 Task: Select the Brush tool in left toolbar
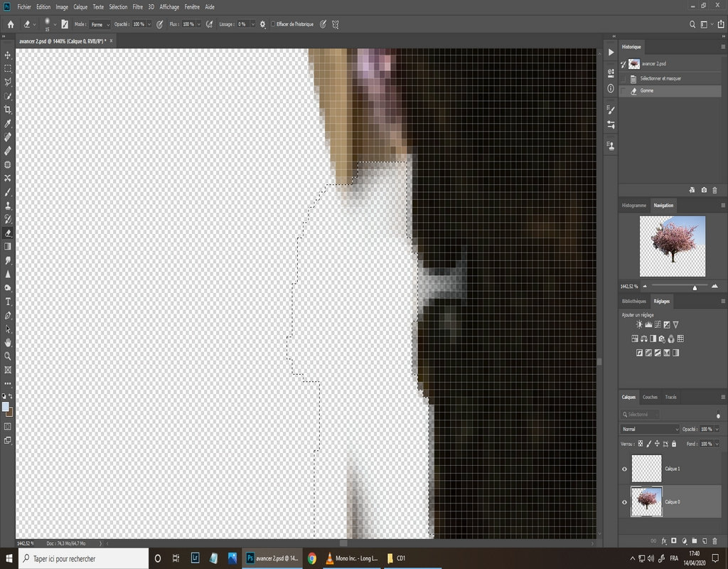pos(8,192)
